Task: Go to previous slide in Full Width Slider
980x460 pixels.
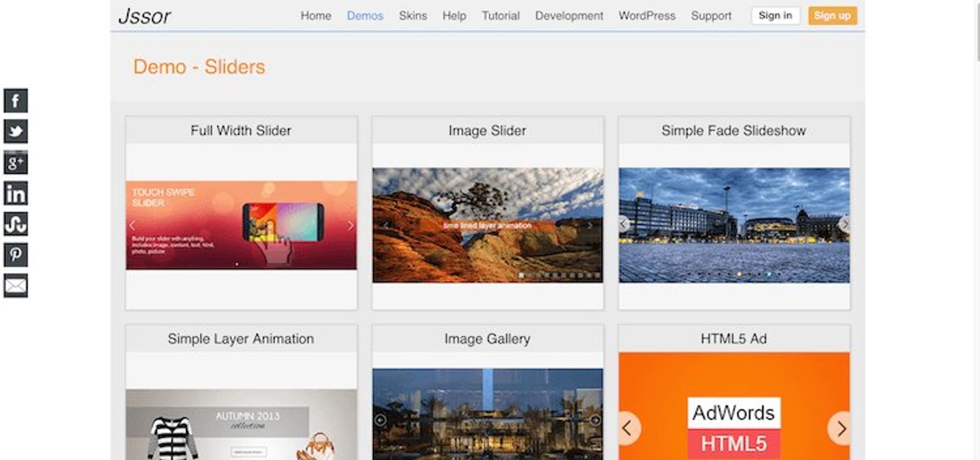Action: pos(132,225)
